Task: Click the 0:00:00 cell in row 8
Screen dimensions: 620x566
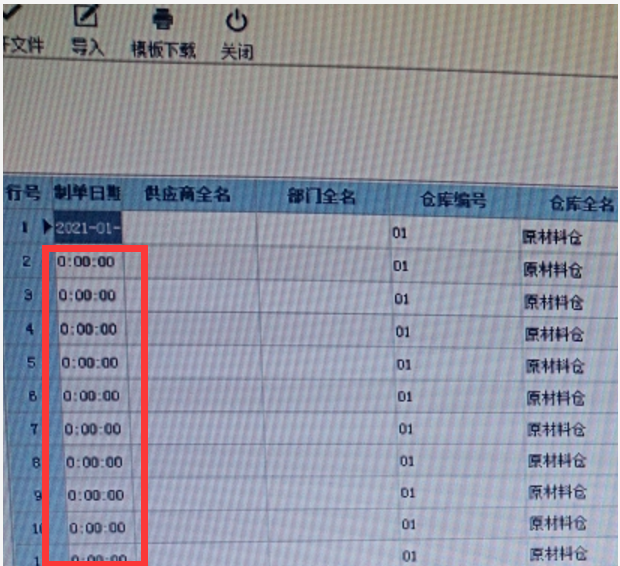Action: tap(94, 462)
